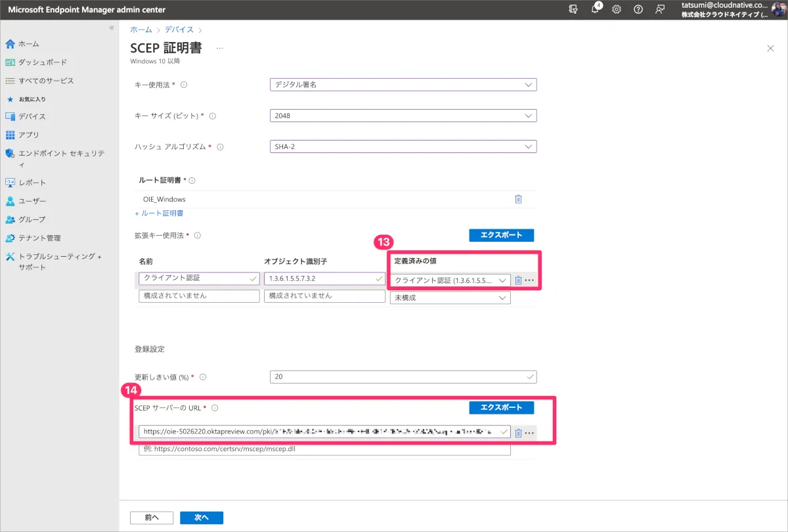Open the ハッシュ アルゴリズム SHA-2 dropdown
788x532 pixels.
coord(403,147)
